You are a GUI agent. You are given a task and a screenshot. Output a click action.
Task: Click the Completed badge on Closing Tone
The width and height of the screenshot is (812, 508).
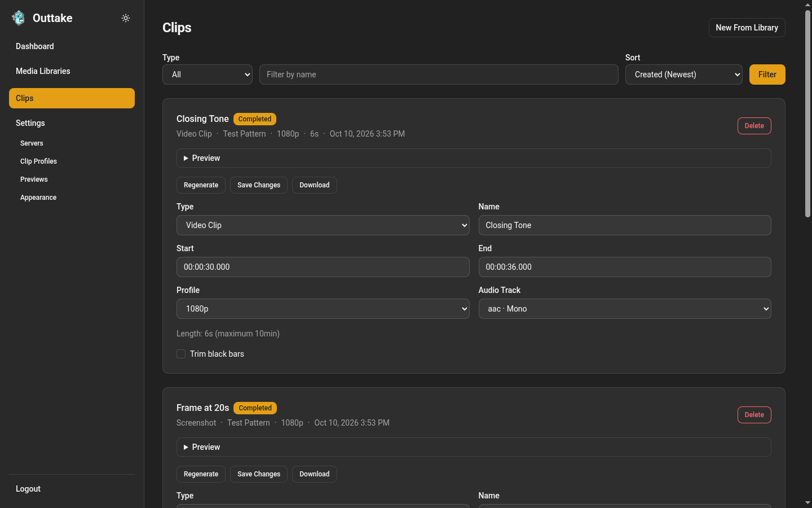pos(255,119)
